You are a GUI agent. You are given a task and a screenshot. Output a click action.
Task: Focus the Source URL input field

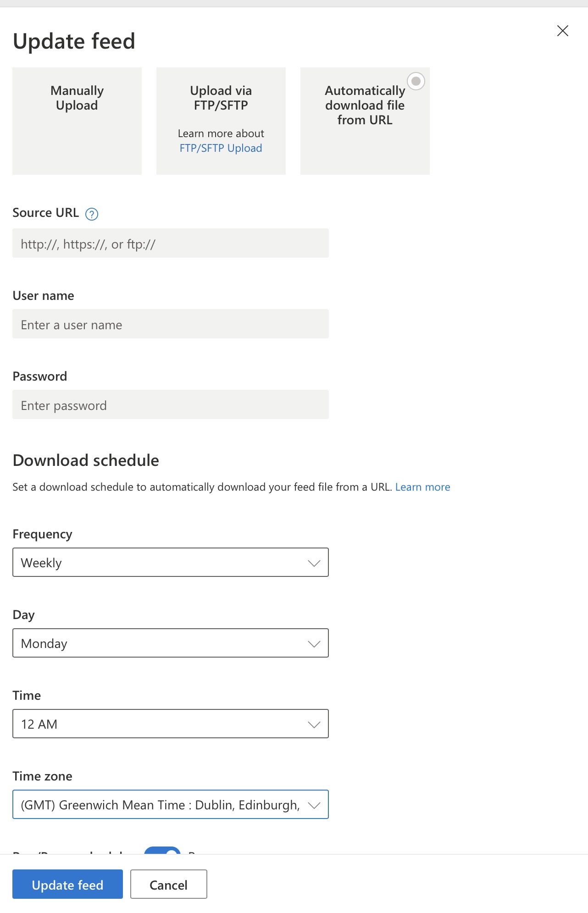tap(171, 243)
